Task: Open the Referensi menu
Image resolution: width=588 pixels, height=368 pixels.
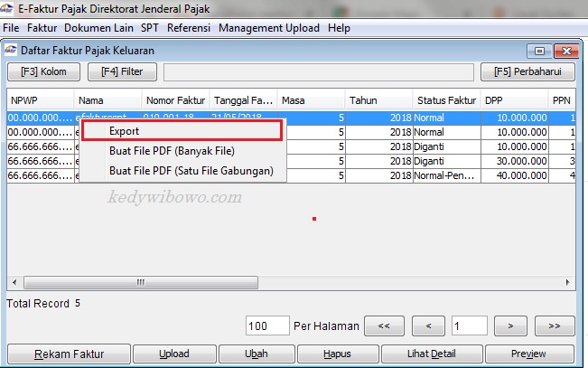Action: pos(189,28)
